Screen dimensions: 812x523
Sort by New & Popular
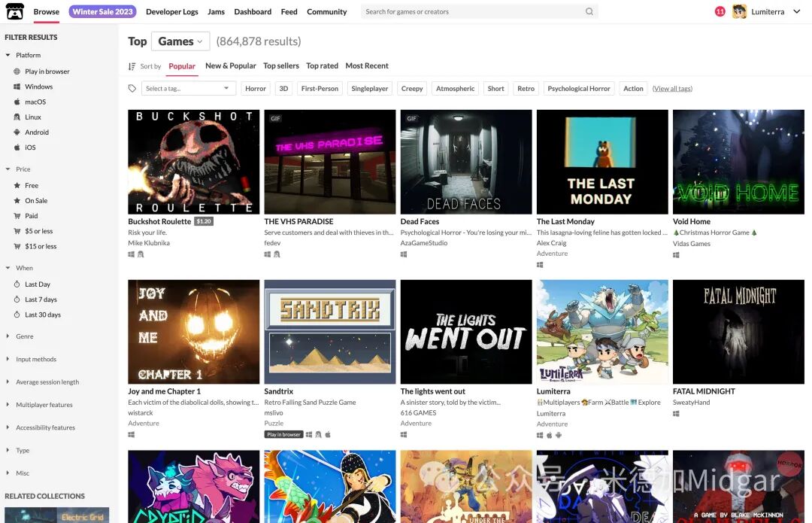pyautogui.click(x=231, y=65)
